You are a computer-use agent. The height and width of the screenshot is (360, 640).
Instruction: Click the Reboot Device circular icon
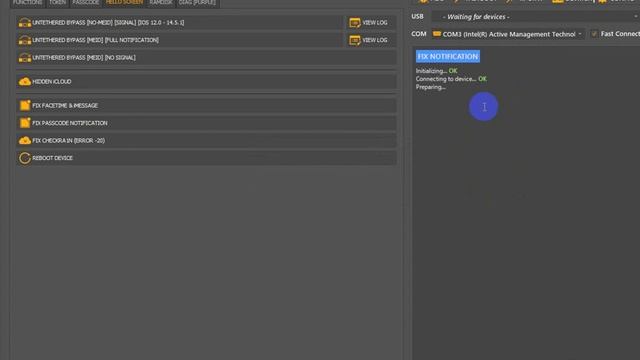click(24, 158)
